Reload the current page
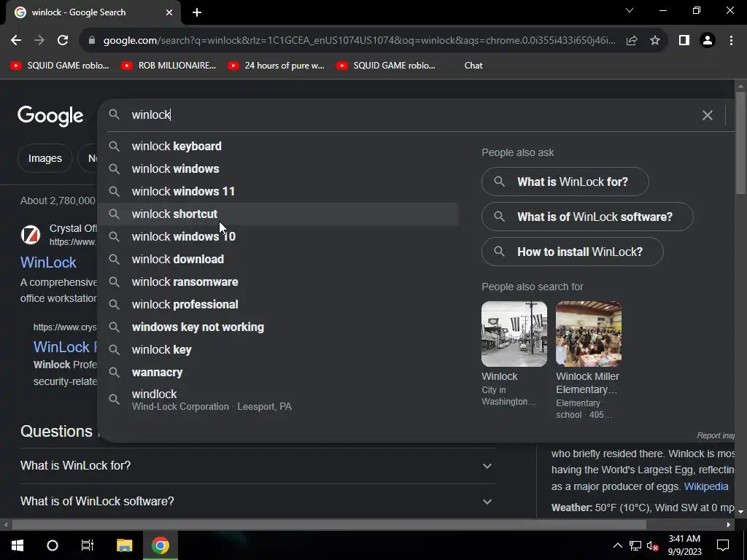747x560 pixels. [x=63, y=41]
